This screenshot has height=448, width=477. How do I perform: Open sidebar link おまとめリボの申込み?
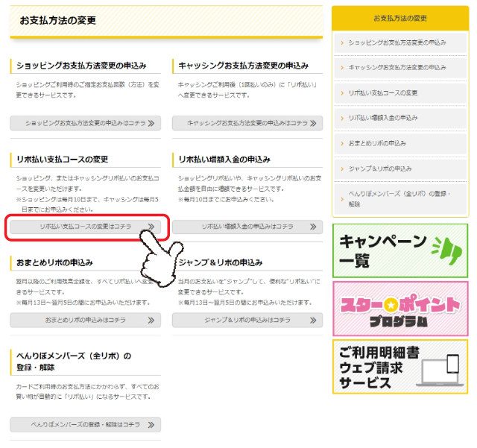point(400,143)
